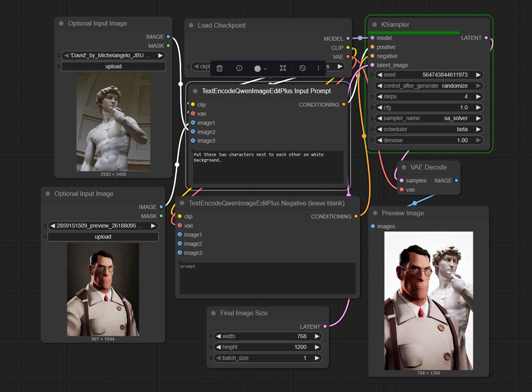
Task: Collapse the KSampler node via its header dot
Action: click(374, 24)
